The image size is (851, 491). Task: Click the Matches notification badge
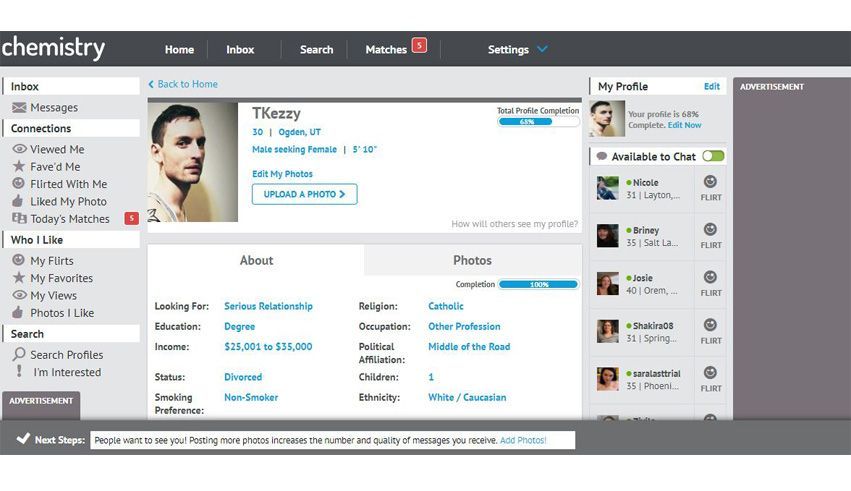[x=419, y=45]
